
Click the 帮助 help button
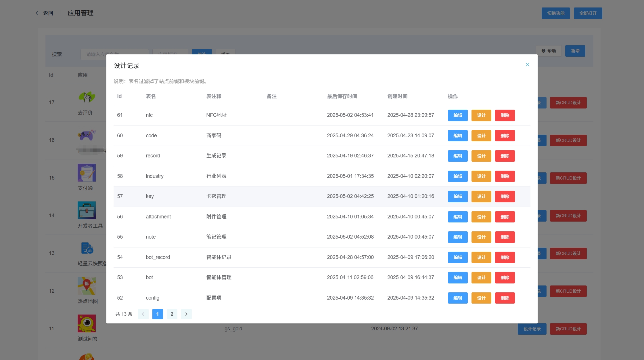pos(549,51)
